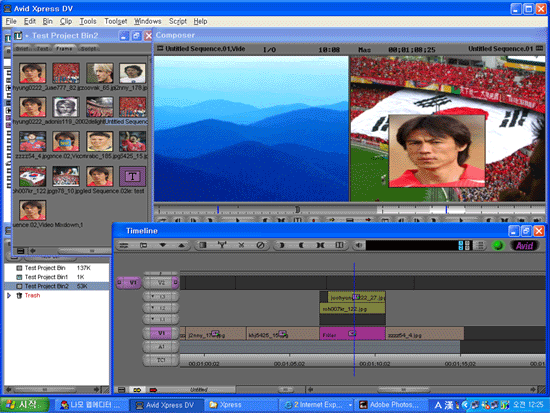
Task: Click down-arrow Overwrite button in Timeline toolbar
Action: point(162,245)
